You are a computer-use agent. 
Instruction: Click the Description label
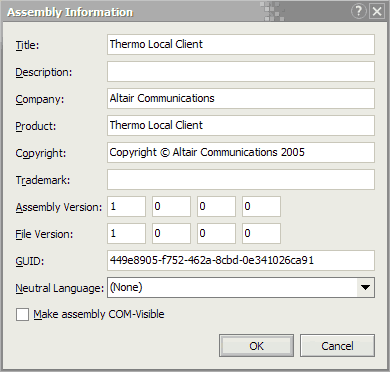44,72
